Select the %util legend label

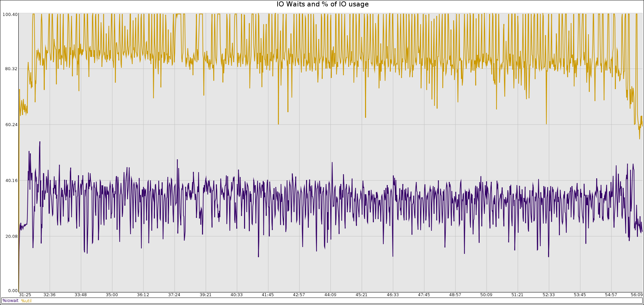(x=26, y=301)
